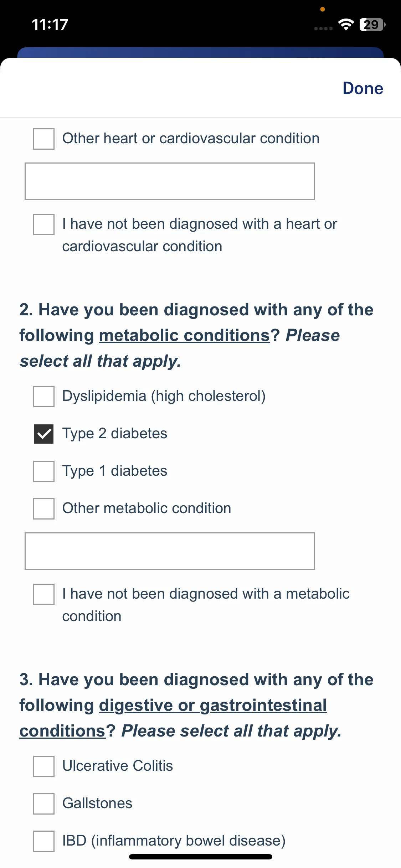Select not diagnosed with metabolic condition
The image size is (401, 868).
point(44,594)
